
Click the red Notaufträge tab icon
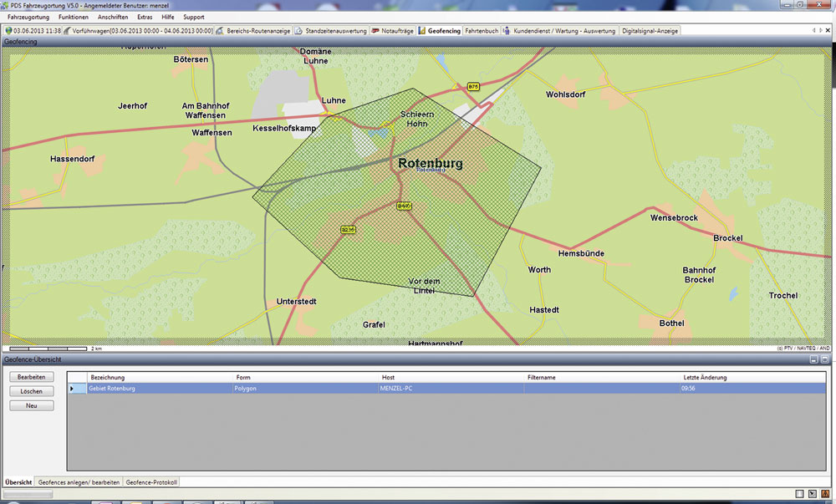pyautogui.click(x=375, y=31)
